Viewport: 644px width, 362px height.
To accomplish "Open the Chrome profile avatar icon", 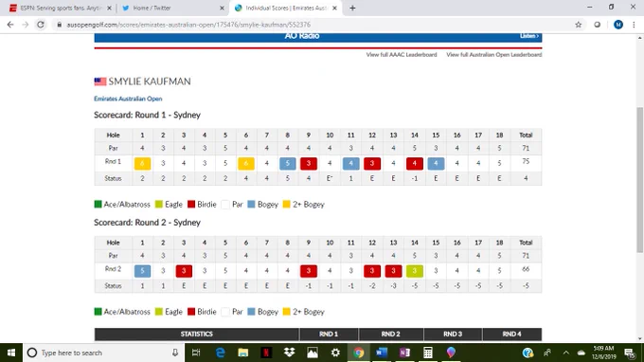I will tap(618, 25).
